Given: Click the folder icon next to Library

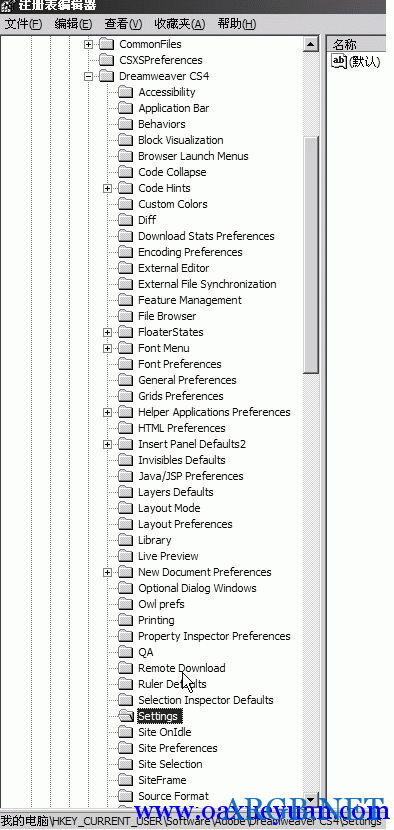Looking at the screenshot, I should pyautogui.click(x=126, y=540).
